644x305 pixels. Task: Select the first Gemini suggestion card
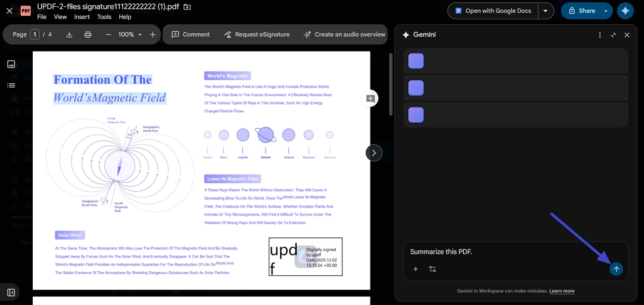tap(516, 61)
